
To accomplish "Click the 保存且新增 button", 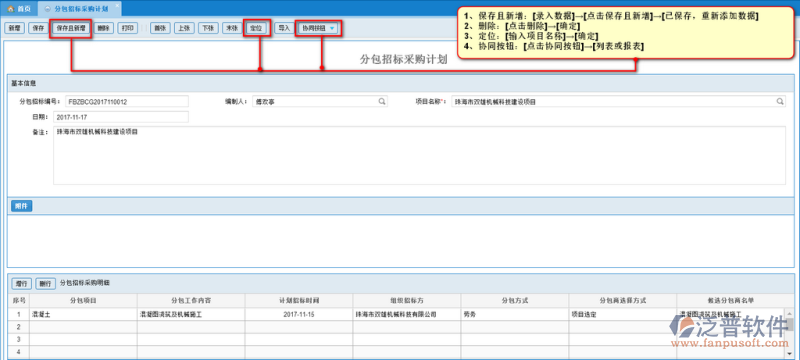I will (71, 29).
